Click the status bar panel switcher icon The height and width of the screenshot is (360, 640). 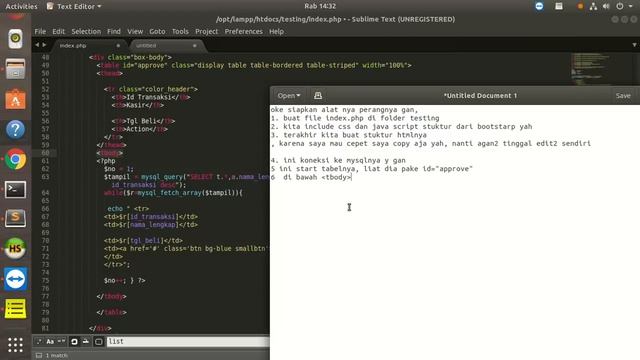tap(39, 356)
